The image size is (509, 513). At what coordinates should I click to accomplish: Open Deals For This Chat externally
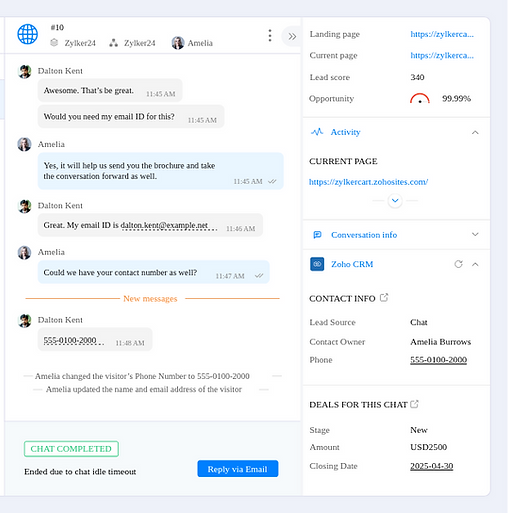(414, 404)
